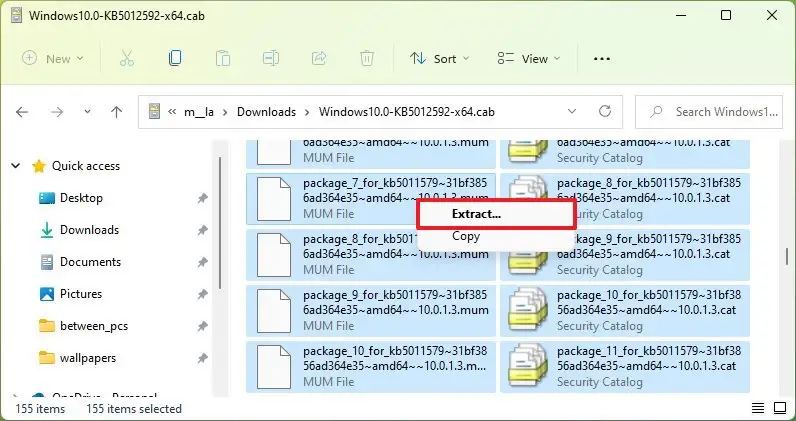
Task: Open the Sort dropdown menu
Action: (x=440, y=59)
